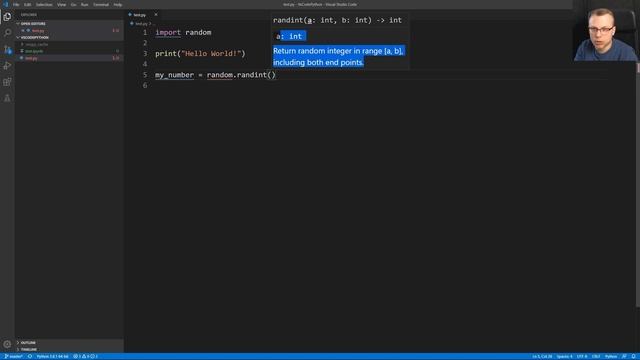Click the VS Code logo icon
The image size is (640, 360).
coord(6,4)
